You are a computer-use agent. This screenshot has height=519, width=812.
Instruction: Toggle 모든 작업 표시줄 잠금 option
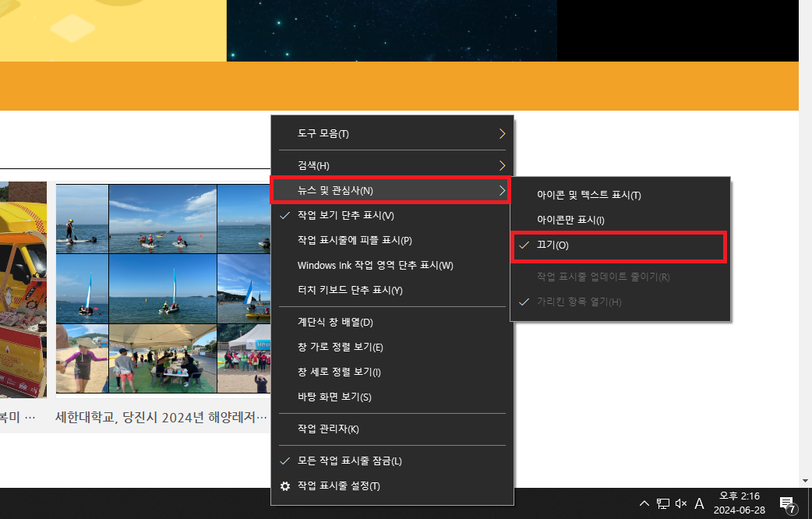[350, 461]
